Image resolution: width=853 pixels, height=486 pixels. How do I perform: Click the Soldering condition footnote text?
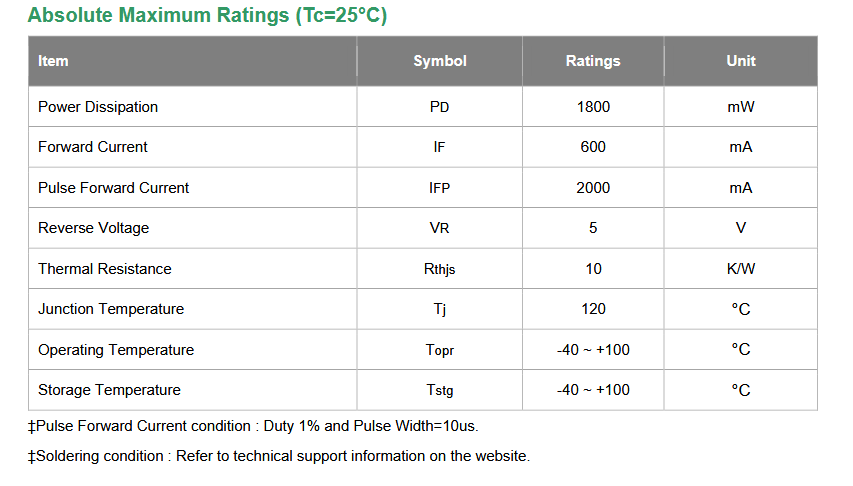279,456
